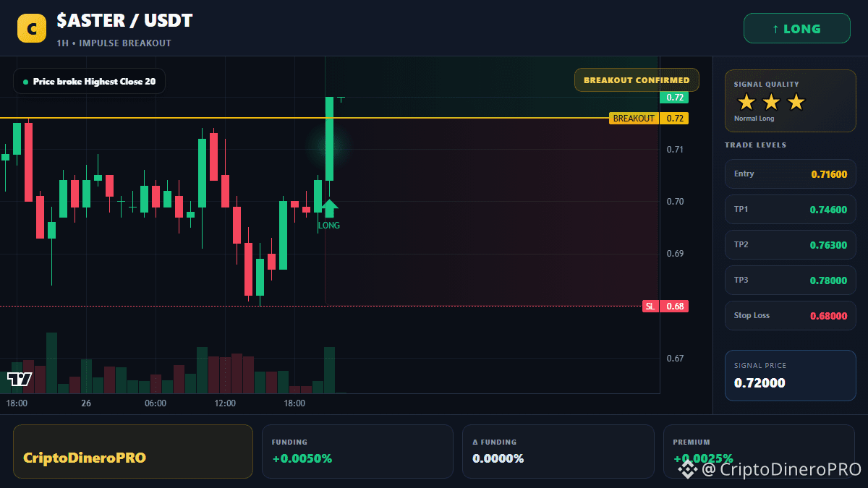This screenshot has height=488, width=868.
Task: Click the 0.69 price axis label
Action: (674, 254)
